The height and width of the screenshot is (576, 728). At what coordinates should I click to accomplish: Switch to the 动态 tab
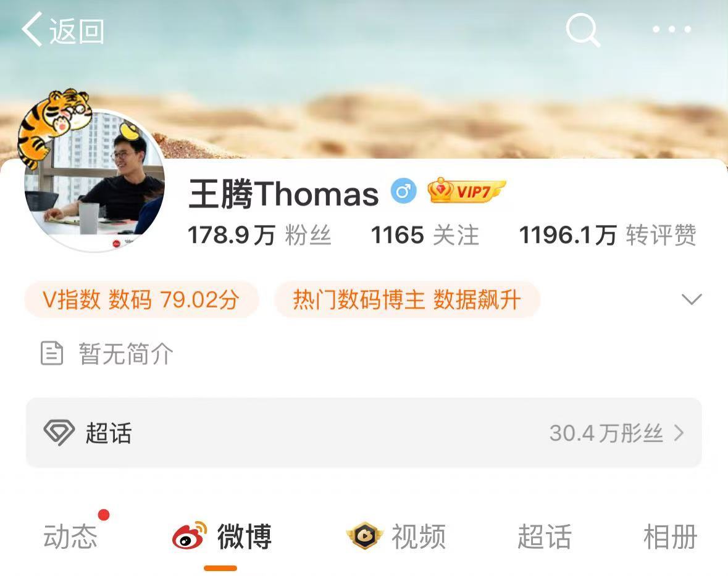point(70,536)
